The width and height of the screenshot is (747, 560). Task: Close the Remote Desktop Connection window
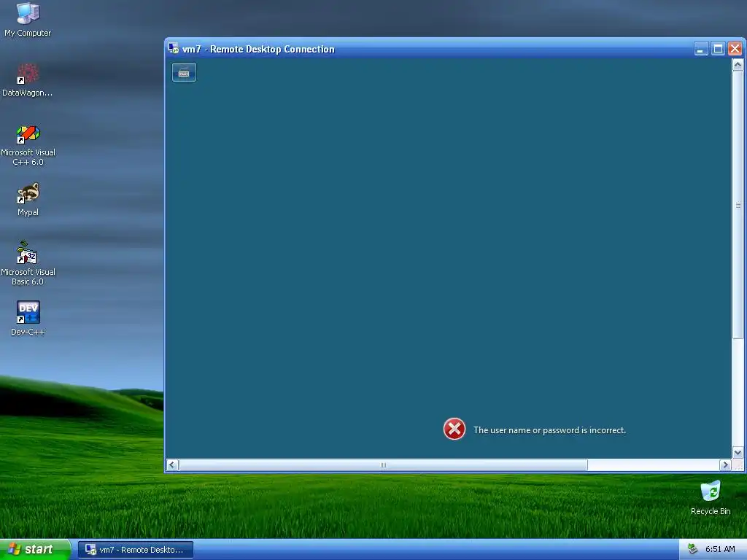click(735, 49)
